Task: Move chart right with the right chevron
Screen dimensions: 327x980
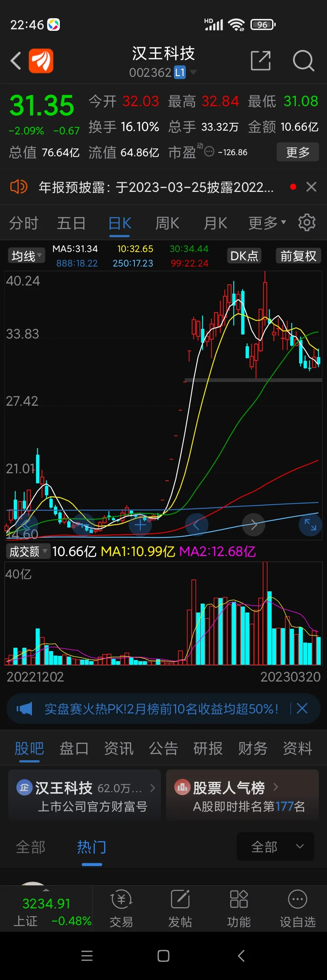Action: (x=253, y=525)
